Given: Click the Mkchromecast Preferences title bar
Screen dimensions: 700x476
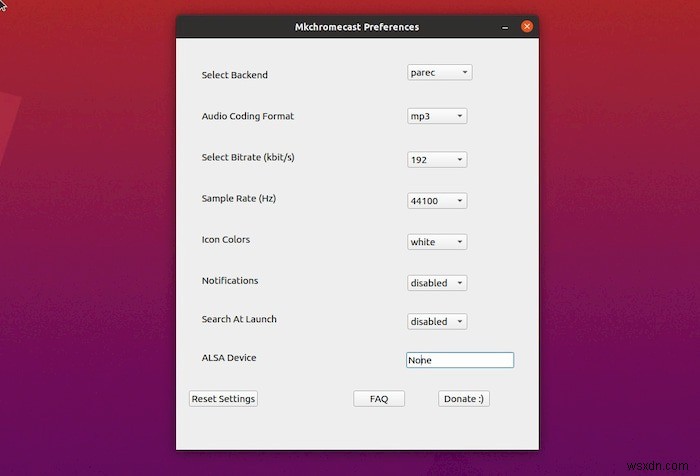Looking at the screenshot, I should 357,27.
